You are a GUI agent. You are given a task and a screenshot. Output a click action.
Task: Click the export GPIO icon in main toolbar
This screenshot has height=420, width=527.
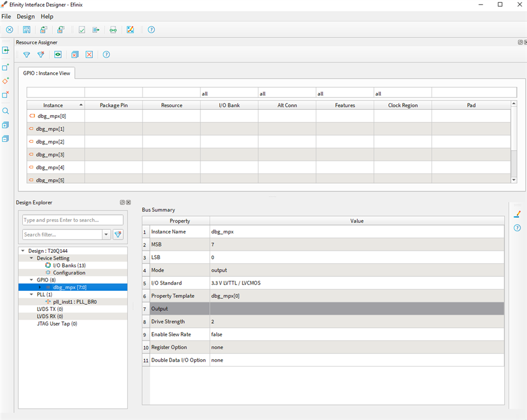(61, 30)
